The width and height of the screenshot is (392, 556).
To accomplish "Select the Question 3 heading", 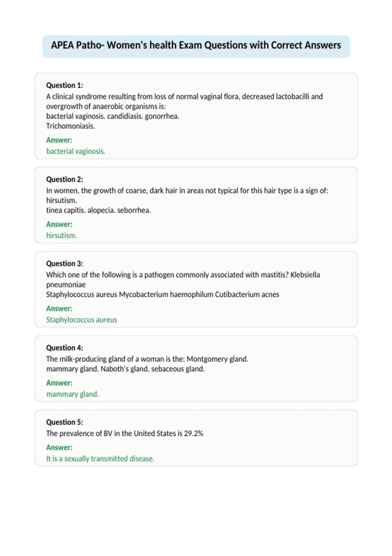I will (65, 264).
